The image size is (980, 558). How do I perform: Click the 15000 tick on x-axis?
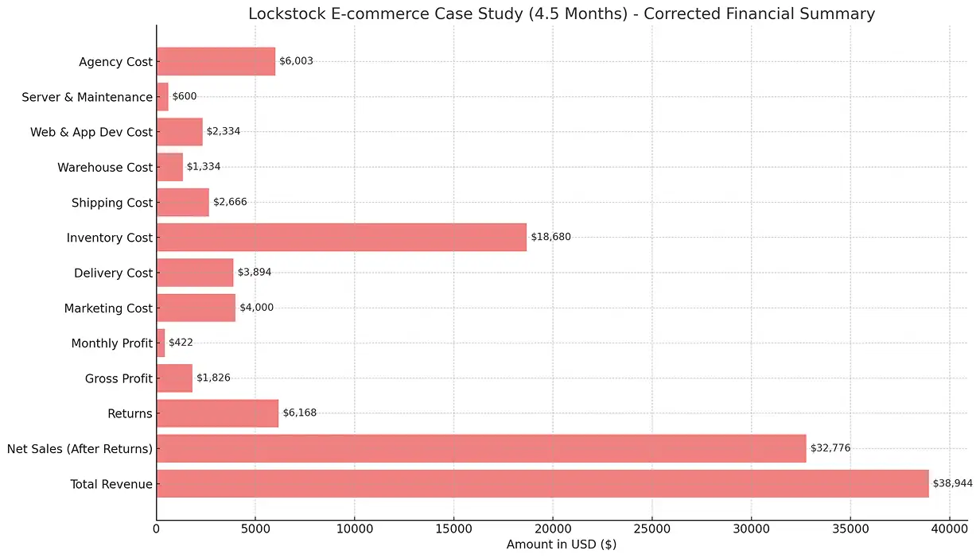pyautogui.click(x=453, y=528)
